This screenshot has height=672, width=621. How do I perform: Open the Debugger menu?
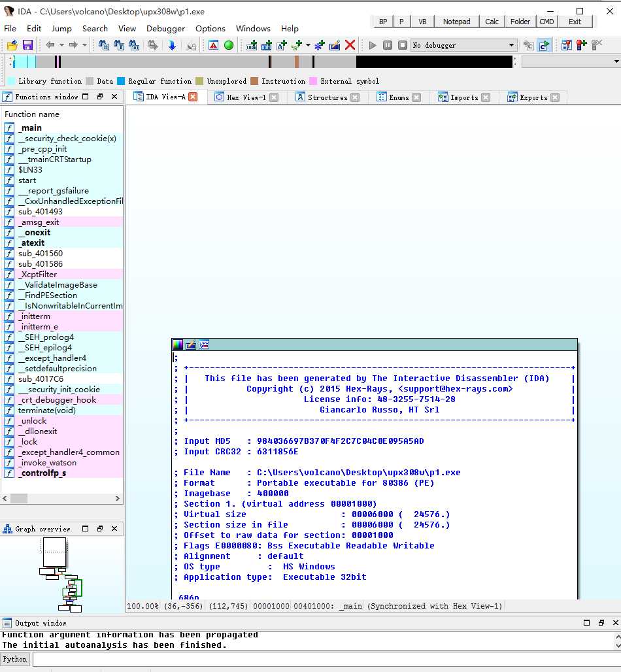(x=165, y=28)
